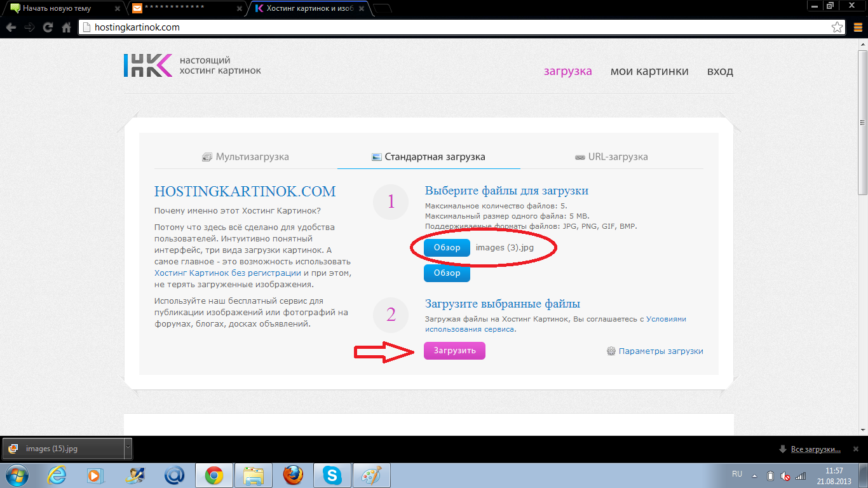Click the 'Выберите файлы для загрузки' heading

click(x=506, y=191)
